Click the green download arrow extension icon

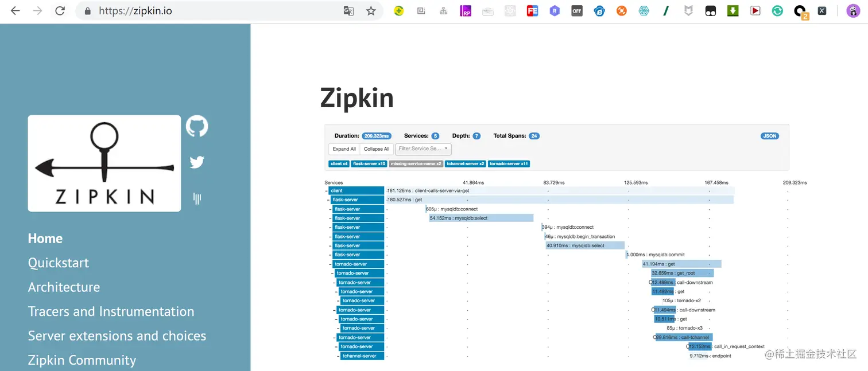pos(733,11)
